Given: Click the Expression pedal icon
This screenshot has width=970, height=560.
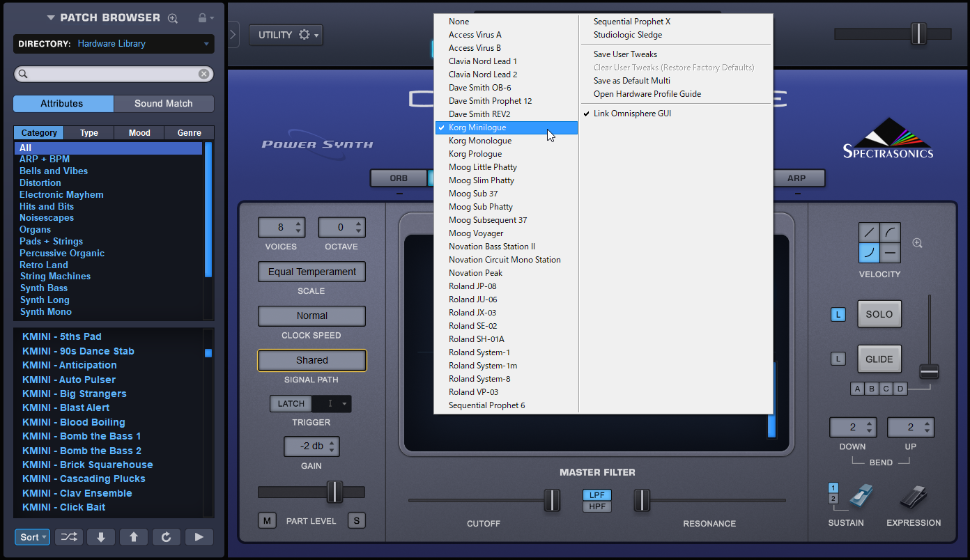Looking at the screenshot, I should point(914,497).
